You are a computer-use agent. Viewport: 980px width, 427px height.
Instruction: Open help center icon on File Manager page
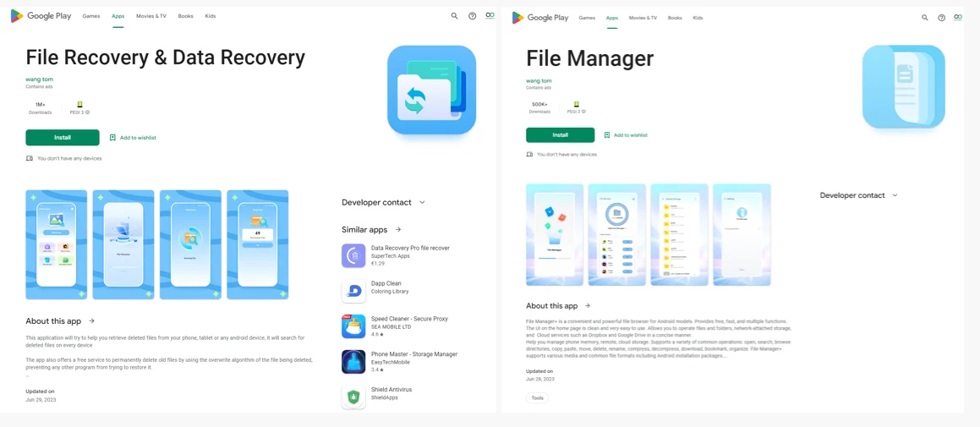coord(941,18)
